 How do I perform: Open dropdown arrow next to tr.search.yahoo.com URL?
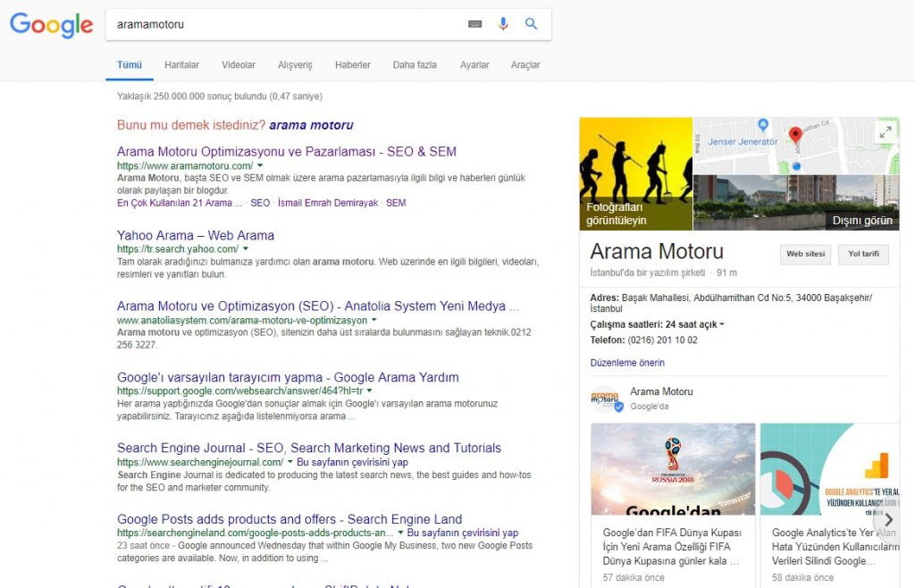coord(246,249)
